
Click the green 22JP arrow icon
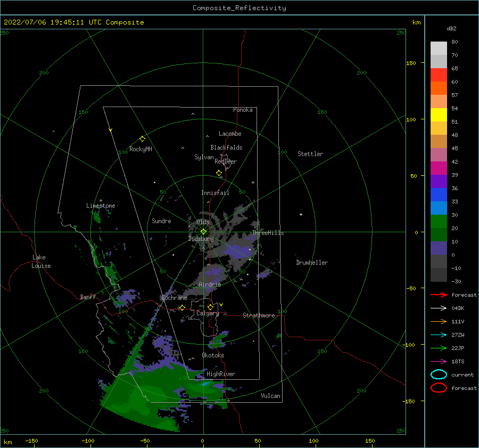click(439, 348)
